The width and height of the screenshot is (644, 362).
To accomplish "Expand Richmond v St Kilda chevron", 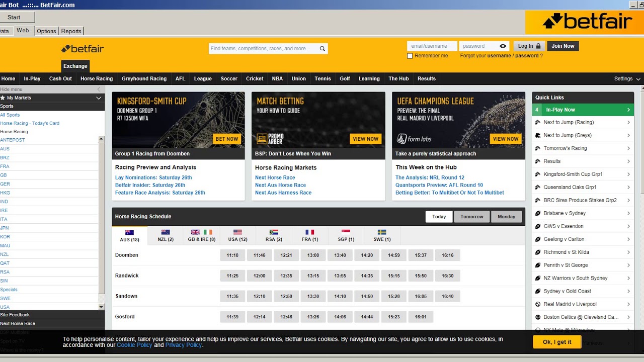I will click(x=628, y=252).
